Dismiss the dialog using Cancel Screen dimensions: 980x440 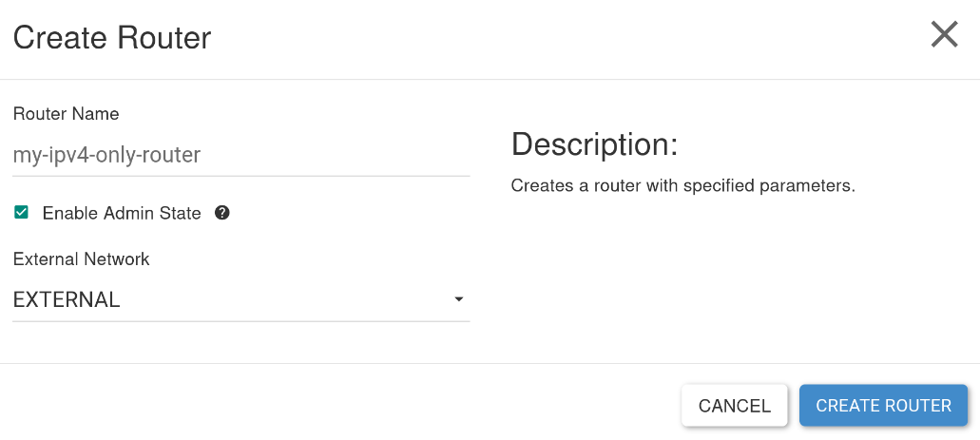(x=735, y=406)
